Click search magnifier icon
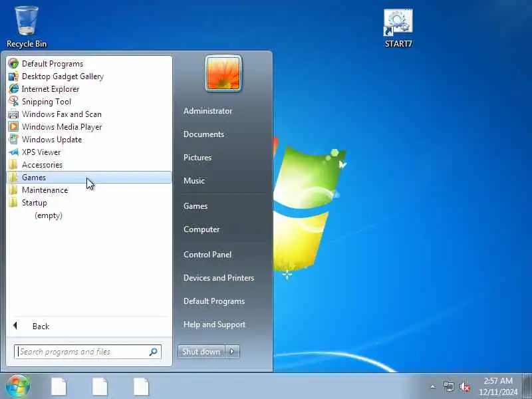The image size is (532, 399). pos(154,352)
